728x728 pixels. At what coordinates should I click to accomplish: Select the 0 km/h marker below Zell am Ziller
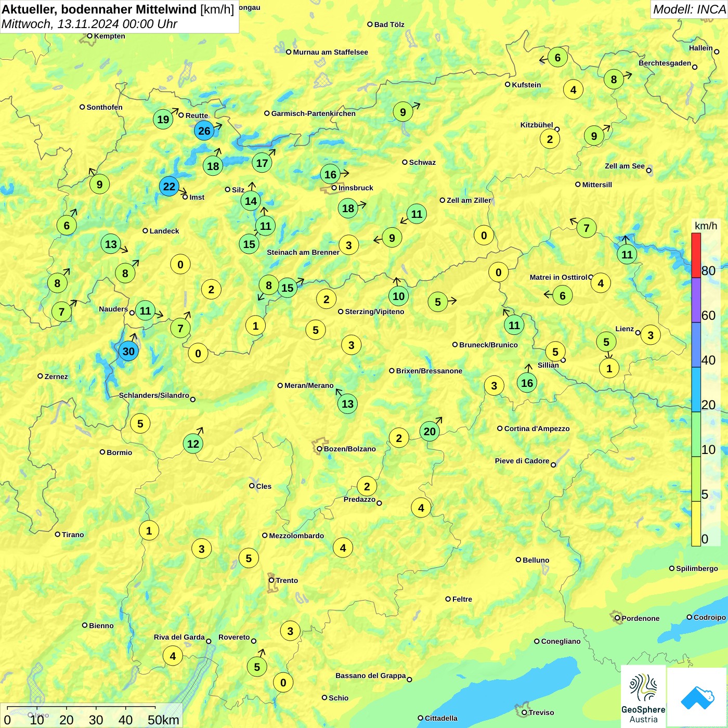[484, 235]
